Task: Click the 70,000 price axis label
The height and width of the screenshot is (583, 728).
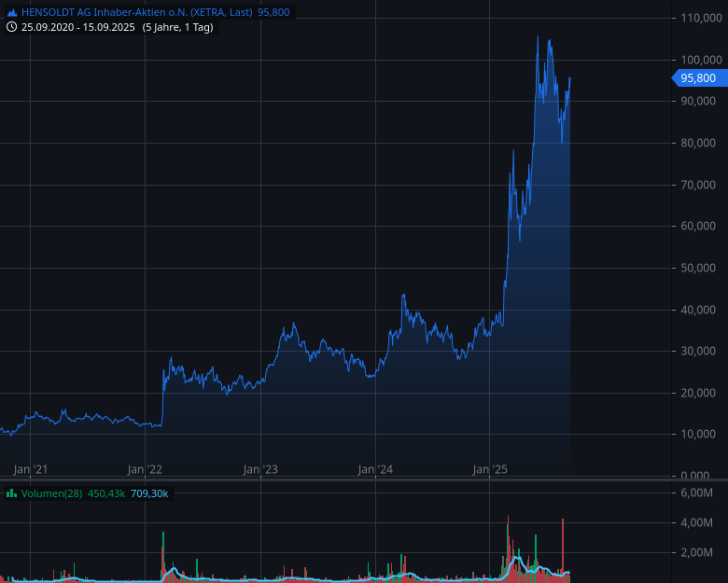Action: tap(698, 185)
